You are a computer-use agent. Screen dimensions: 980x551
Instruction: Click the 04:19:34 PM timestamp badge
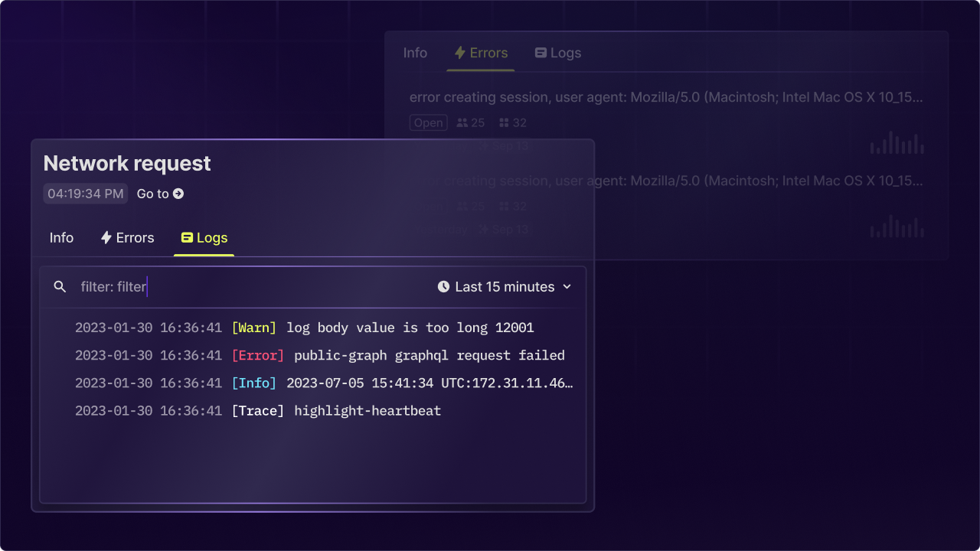(85, 194)
